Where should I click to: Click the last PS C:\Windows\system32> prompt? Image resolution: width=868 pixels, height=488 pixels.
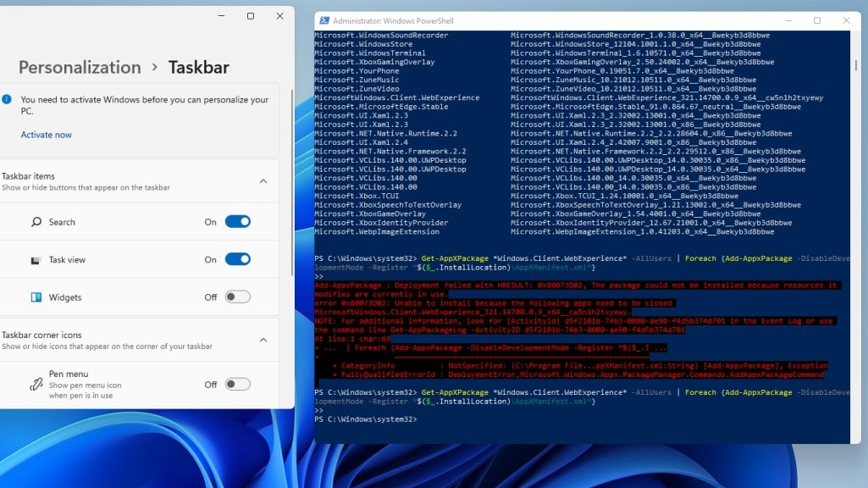[x=365, y=419]
